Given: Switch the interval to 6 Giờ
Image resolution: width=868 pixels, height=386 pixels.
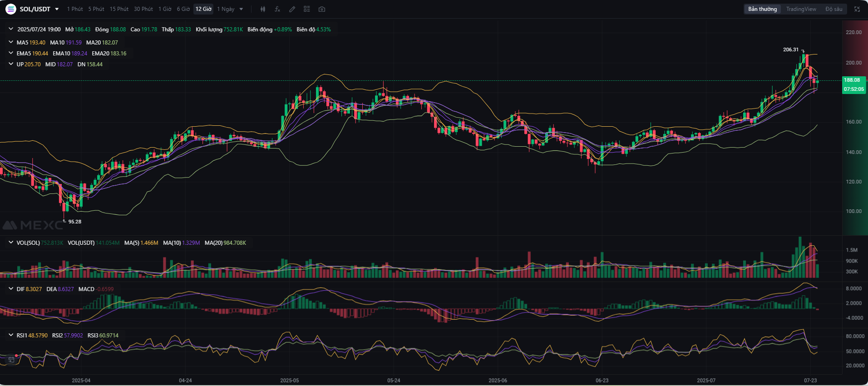Looking at the screenshot, I should click(183, 9).
